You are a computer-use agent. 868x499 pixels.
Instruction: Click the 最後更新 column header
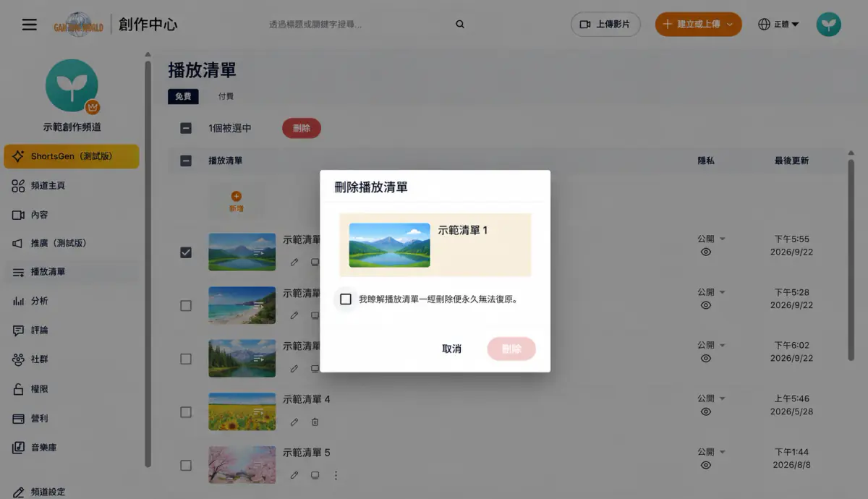pos(791,161)
